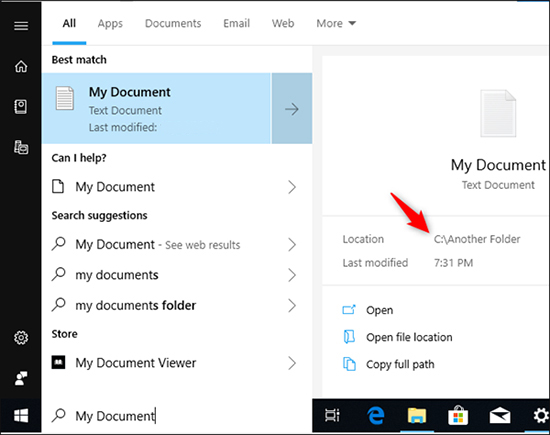Image resolution: width=550 pixels, height=435 pixels.
Task: Expand the More dropdown filter
Action: click(336, 24)
